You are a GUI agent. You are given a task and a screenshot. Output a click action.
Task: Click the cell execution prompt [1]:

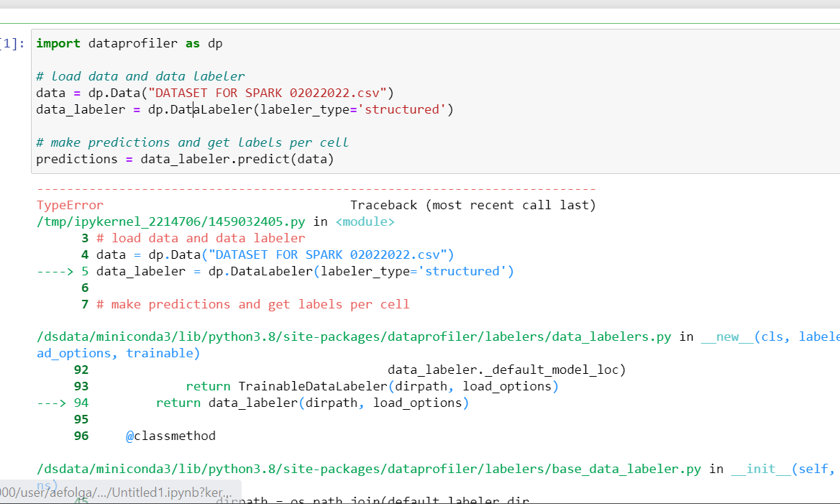[x=12, y=43]
